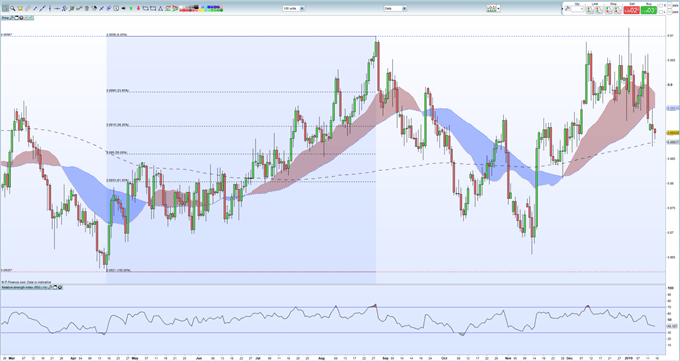Select the ruler measuring tool
The height and width of the screenshot is (361, 680).
pyautogui.click(x=27, y=8)
